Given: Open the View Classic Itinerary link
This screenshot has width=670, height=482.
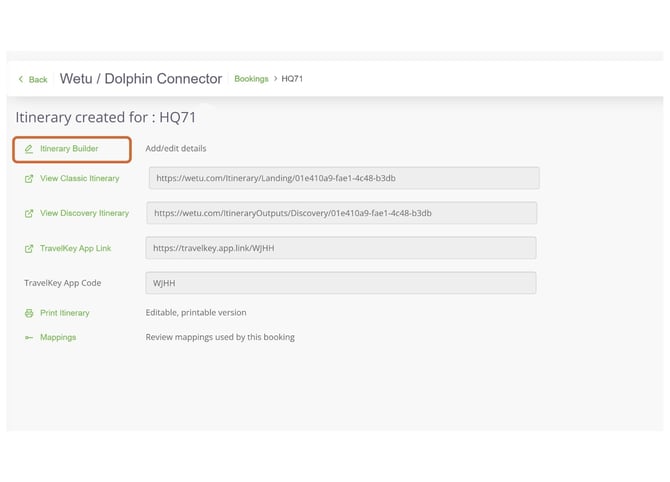Looking at the screenshot, I should (x=79, y=178).
